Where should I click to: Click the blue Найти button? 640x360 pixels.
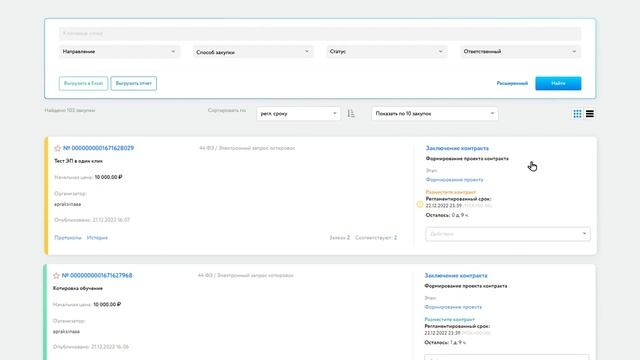[x=558, y=83]
